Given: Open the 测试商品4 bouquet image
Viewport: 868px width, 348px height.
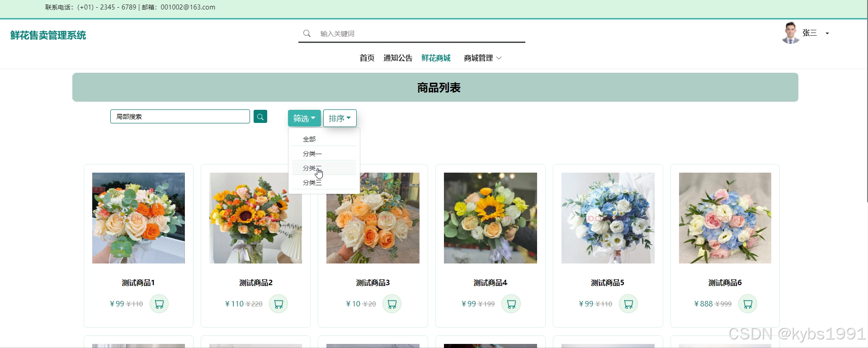Looking at the screenshot, I should tap(491, 218).
